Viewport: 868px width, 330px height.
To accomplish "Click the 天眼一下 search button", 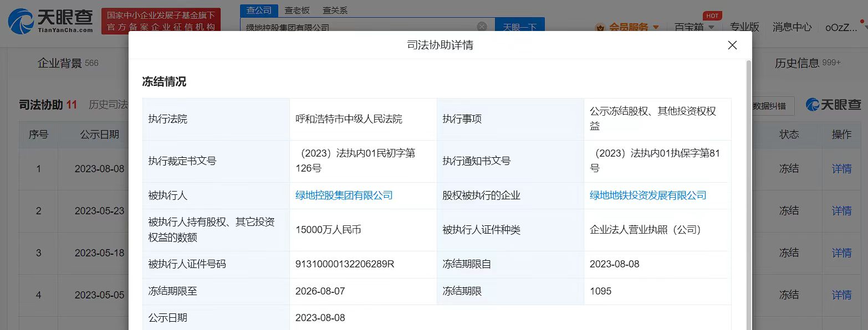I will [519, 25].
